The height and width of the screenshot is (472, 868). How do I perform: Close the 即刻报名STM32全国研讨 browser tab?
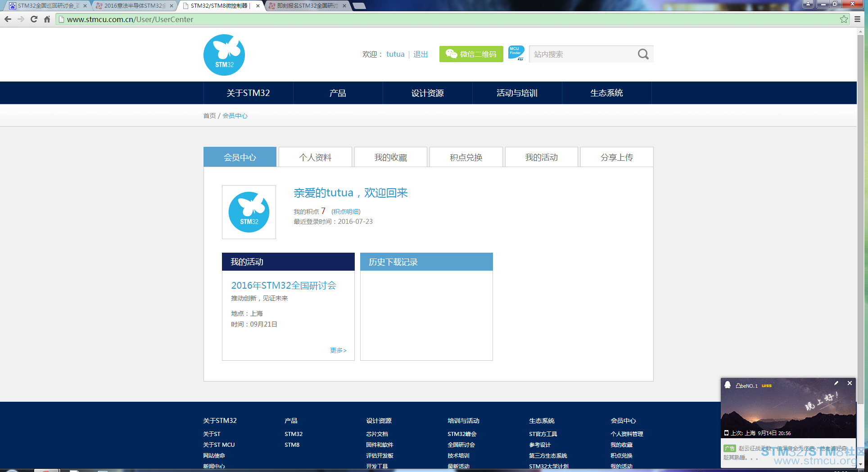344,6
